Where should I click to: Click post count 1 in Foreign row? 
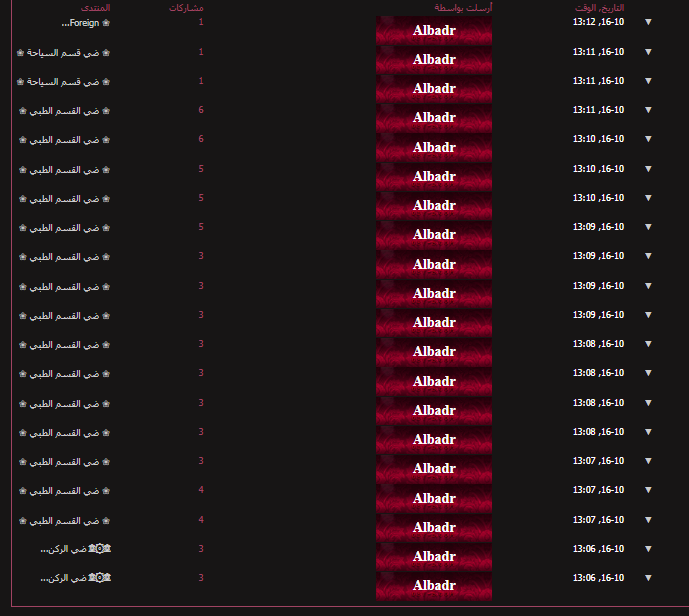pos(201,22)
